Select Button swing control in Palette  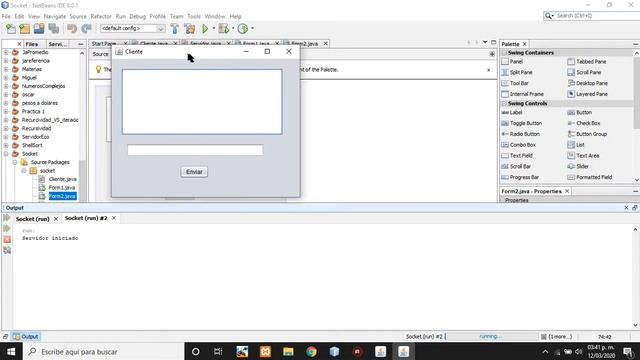point(580,112)
